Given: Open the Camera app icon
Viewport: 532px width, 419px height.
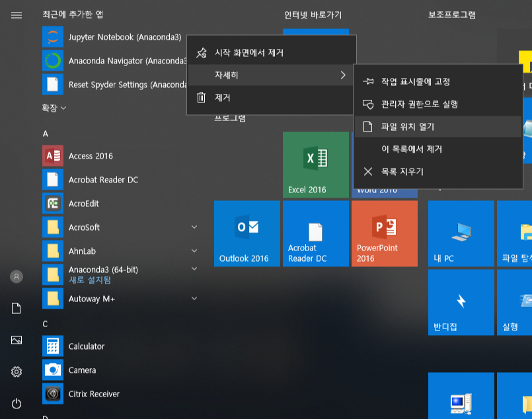Looking at the screenshot, I should 53,370.
